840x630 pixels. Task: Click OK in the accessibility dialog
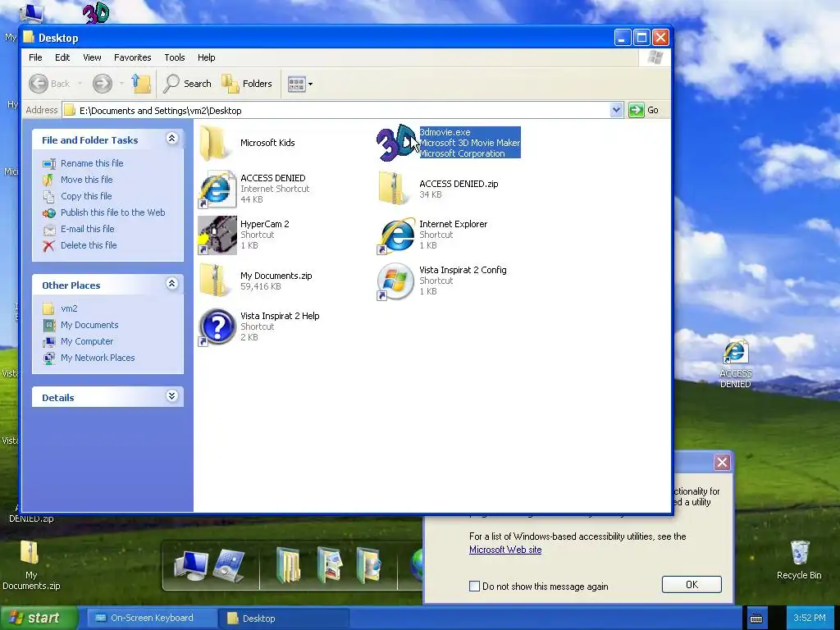coord(692,584)
